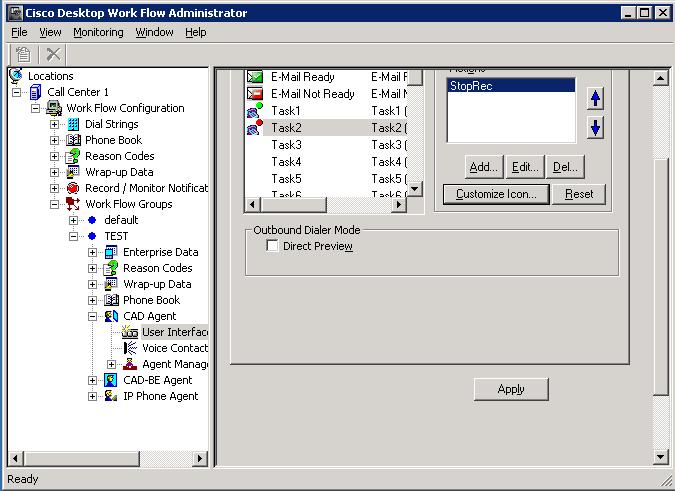Select the Task4 row in task list
The image size is (675, 491).
pos(326,162)
